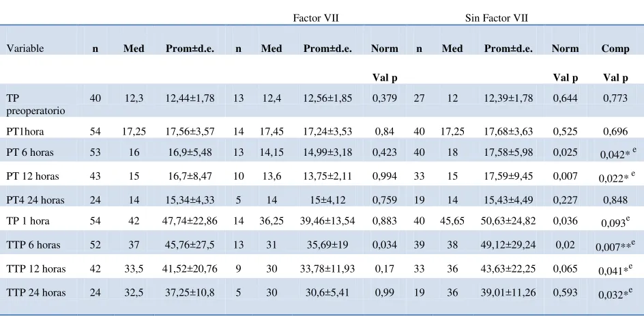Click the 0,994 normality value
The width and height of the screenshot is (644, 317).
tap(385, 176)
